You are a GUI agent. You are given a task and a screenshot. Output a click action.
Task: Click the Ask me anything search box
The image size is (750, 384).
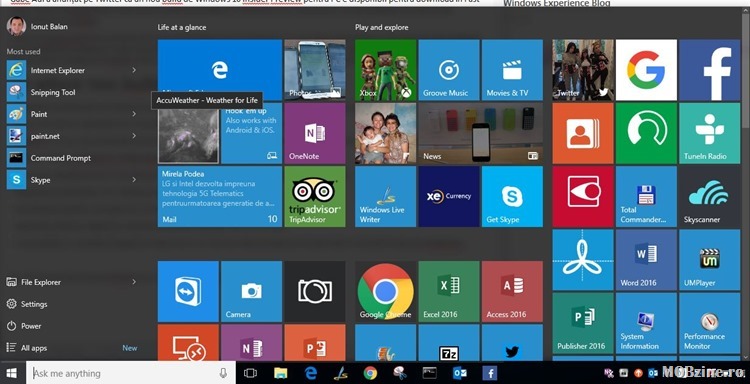pos(131,373)
